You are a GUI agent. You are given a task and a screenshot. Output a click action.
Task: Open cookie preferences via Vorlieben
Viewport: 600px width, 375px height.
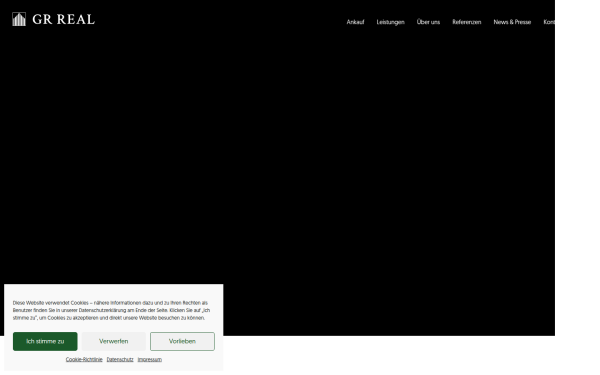(182, 341)
